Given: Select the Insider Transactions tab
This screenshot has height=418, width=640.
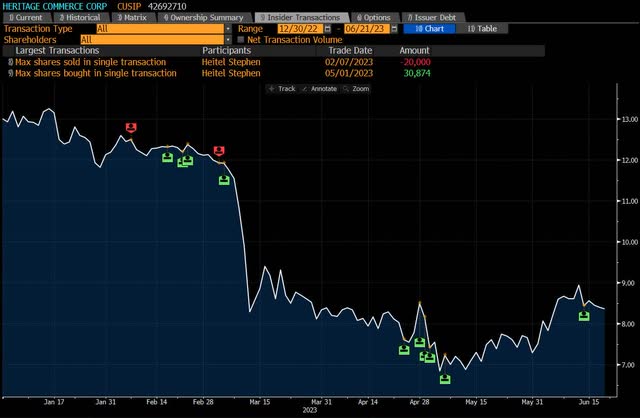Looking at the screenshot, I should 300,18.
